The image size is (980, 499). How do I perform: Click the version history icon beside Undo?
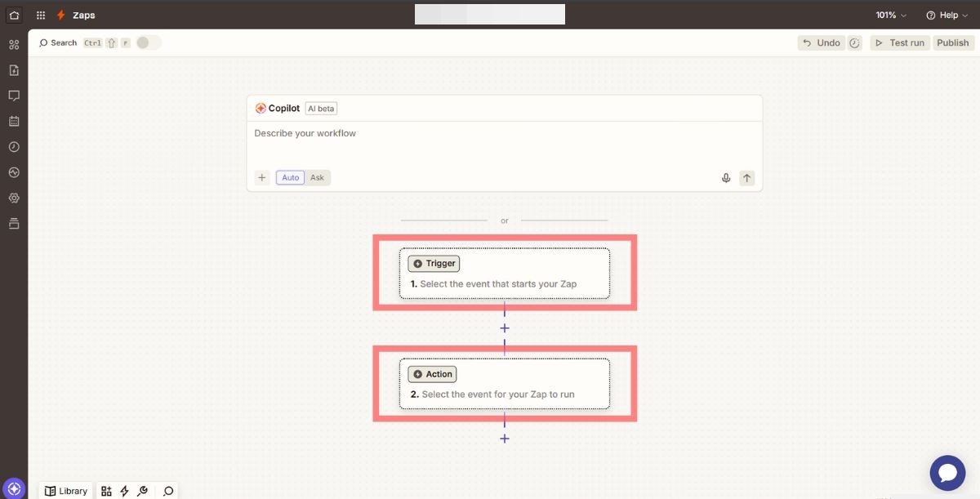tap(854, 43)
